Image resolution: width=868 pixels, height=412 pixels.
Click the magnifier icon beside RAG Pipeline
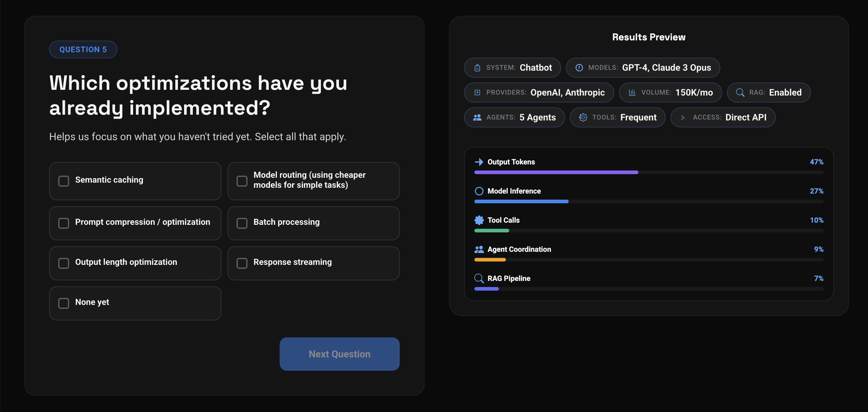479,279
